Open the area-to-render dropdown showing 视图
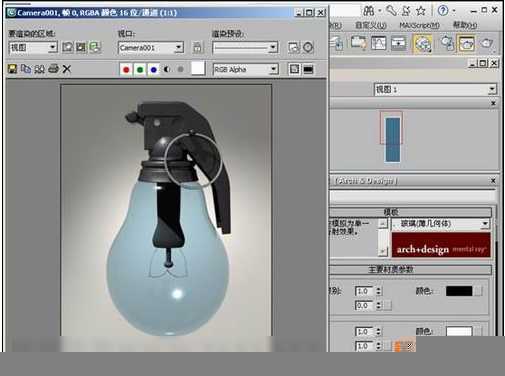The width and height of the screenshot is (505, 376). click(33, 48)
